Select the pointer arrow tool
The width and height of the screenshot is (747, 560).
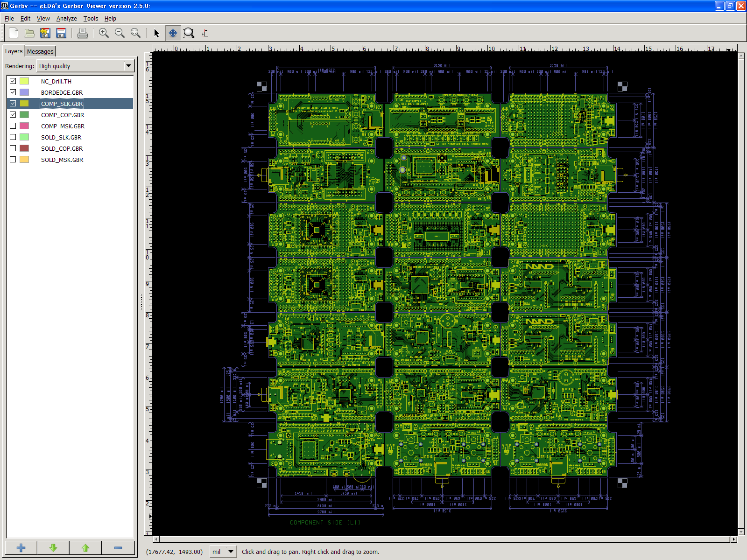pyautogui.click(x=156, y=33)
